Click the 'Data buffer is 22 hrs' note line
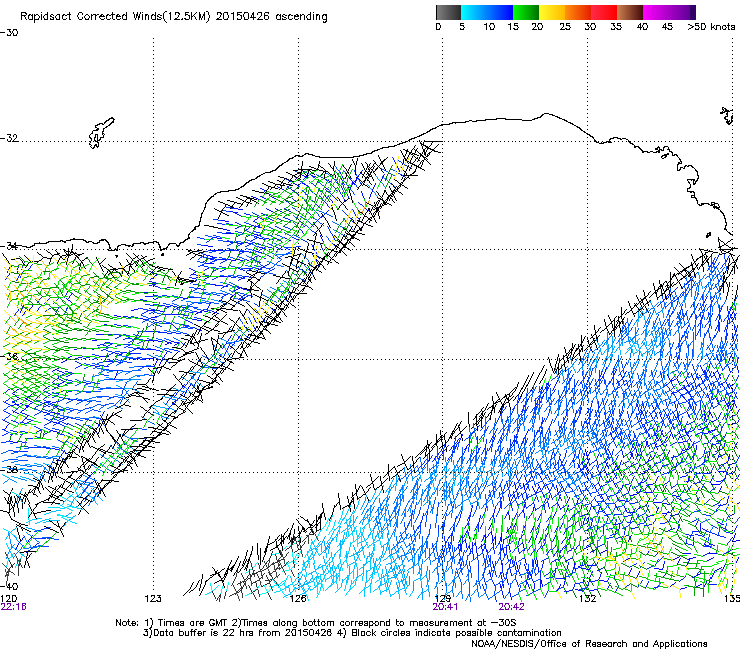740x650 pixels. click(352, 633)
